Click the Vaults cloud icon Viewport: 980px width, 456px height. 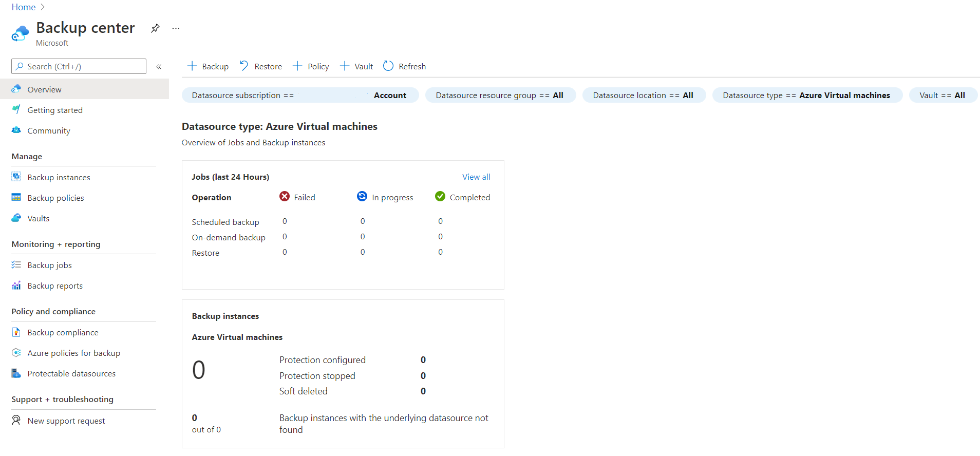tap(16, 218)
